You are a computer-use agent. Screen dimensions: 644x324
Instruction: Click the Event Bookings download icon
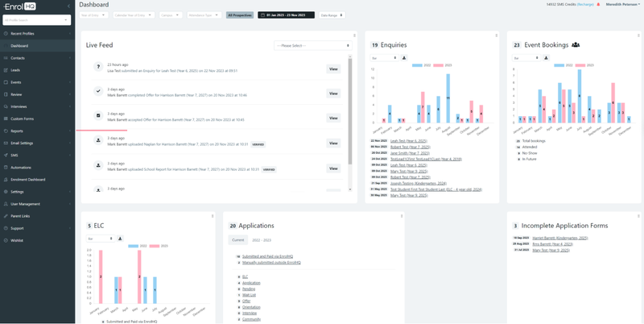pyautogui.click(x=547, y=58)
